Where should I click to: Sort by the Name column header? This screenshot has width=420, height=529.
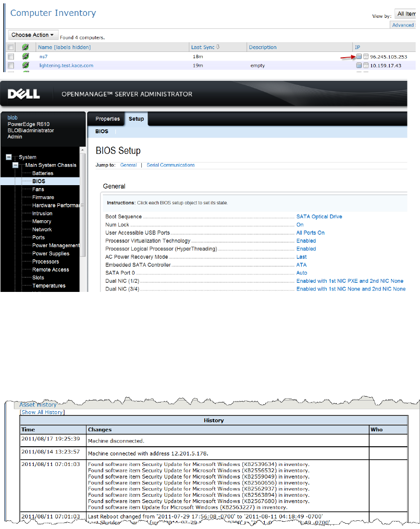point(64,47)
